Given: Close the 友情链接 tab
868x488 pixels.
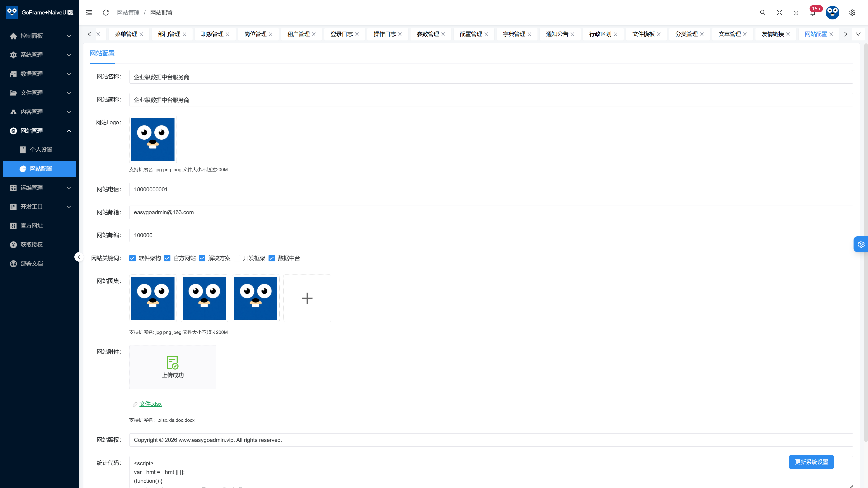Looking at the screenshot, I should click(788, 34).
